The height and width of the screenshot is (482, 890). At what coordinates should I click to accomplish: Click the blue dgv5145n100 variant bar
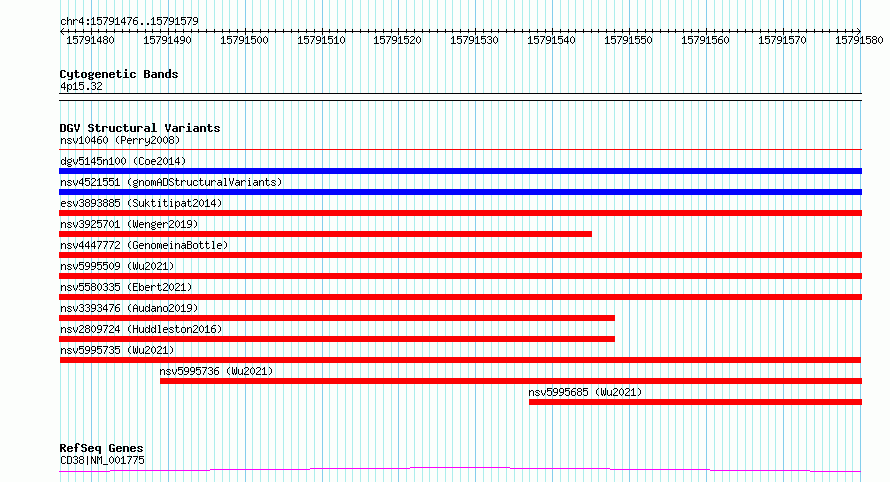(460, 171)
